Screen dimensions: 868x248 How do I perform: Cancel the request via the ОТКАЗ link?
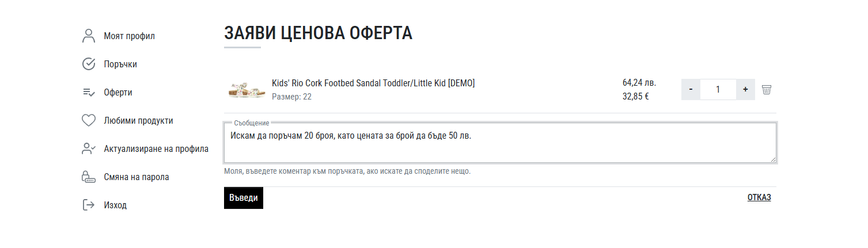(759, 197)
